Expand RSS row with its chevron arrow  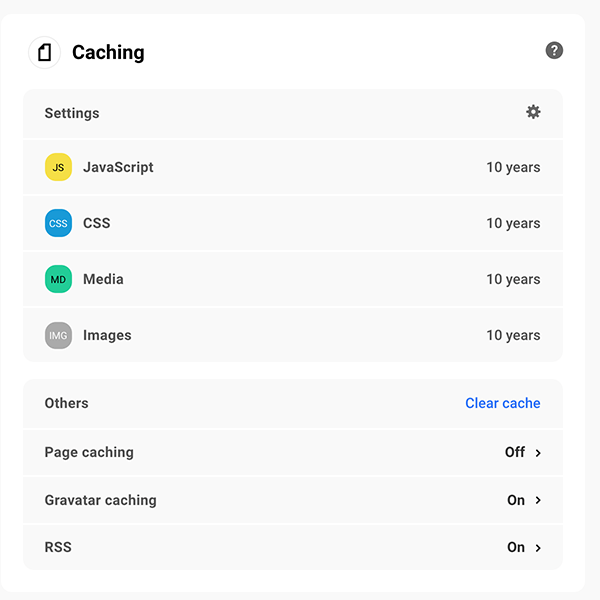538,548
